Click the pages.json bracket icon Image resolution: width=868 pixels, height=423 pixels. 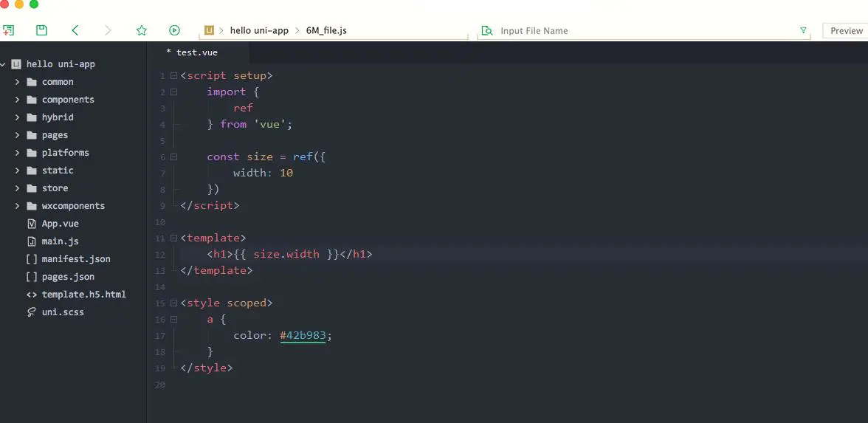click(x=32, y=277)
